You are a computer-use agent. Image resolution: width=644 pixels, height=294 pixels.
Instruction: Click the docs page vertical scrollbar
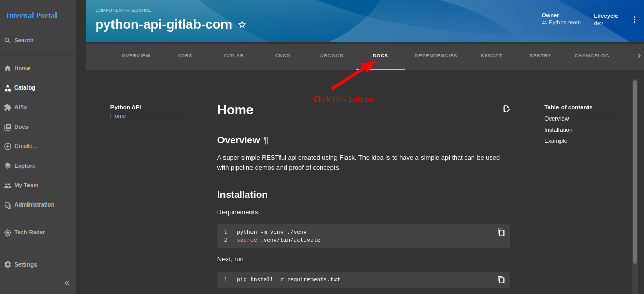pyautogui.click(x=635, y=172)
